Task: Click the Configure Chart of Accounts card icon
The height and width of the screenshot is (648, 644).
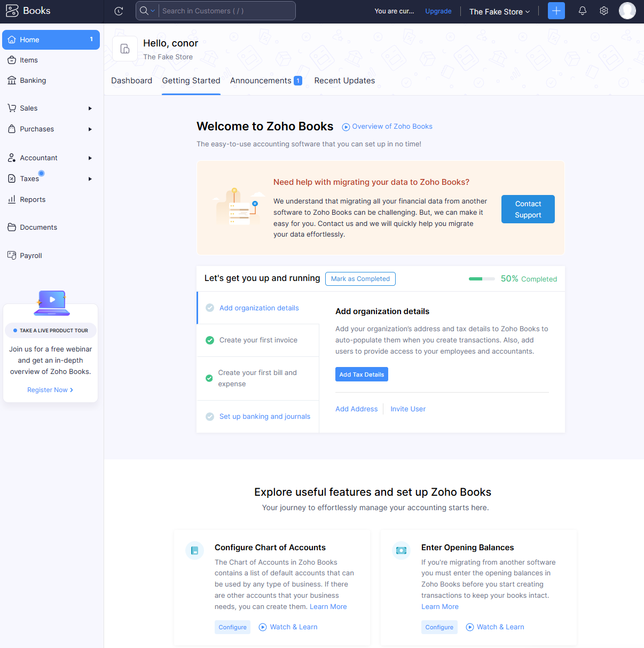Action: coord(194,550)
